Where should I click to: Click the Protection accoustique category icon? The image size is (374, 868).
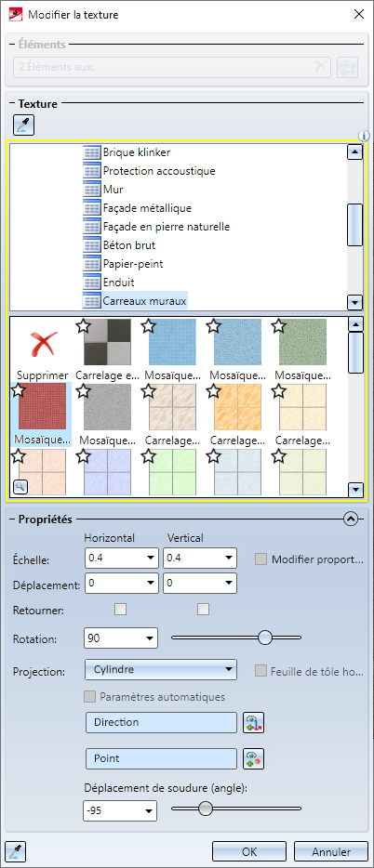tap(91, 171)
